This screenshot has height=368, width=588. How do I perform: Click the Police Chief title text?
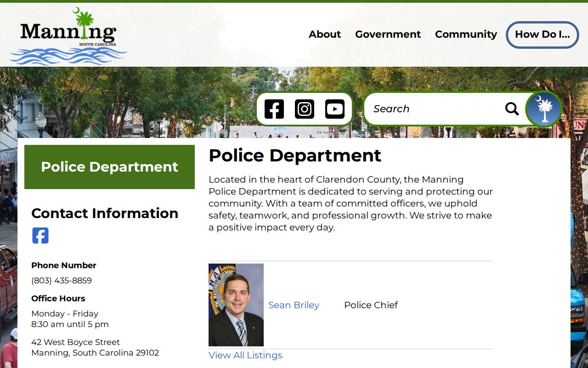[x=371, y=305]
